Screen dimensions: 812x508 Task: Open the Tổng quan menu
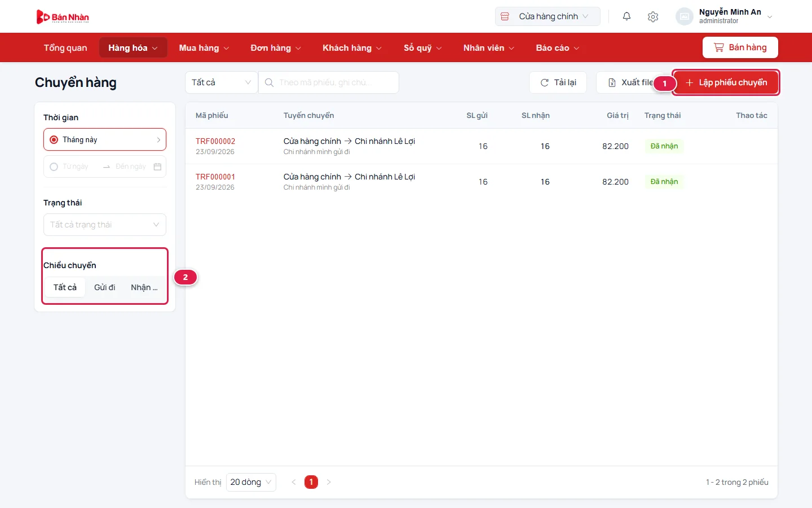pyautogui.click(x=65, y=48)
